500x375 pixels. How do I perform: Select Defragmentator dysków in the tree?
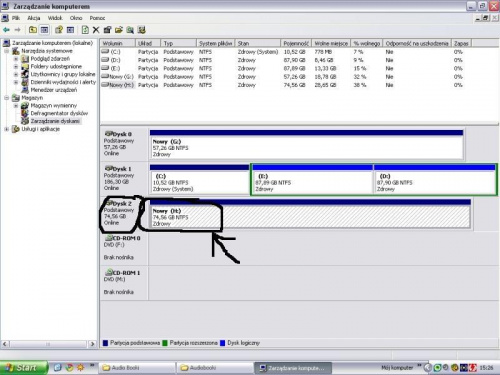(x=59, y=113)
